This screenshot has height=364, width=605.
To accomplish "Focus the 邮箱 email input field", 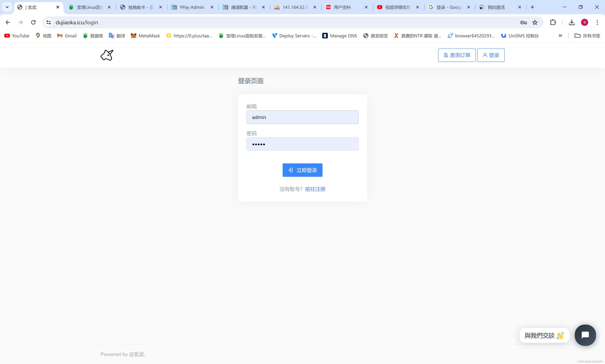I will pos(302,117).
